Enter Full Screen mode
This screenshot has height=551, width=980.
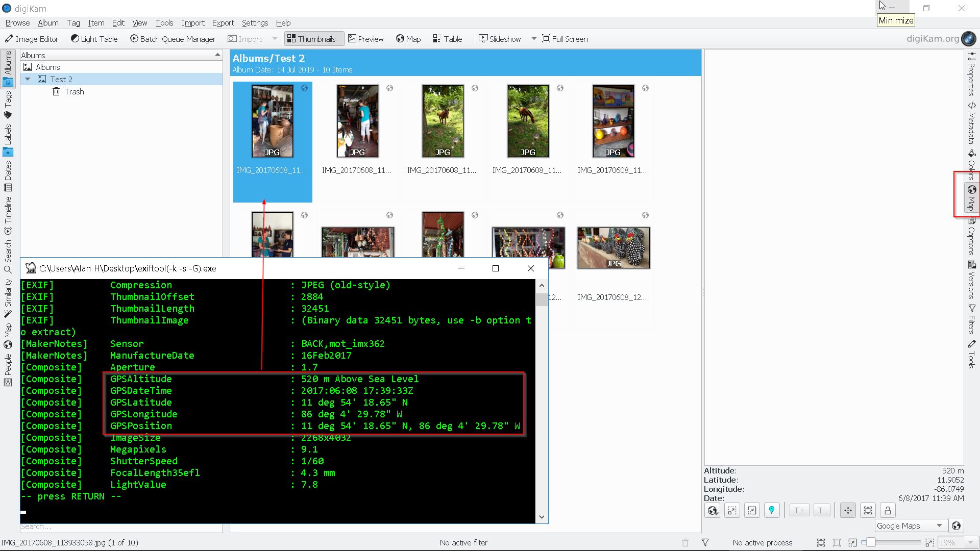click(x=565, y=39)
